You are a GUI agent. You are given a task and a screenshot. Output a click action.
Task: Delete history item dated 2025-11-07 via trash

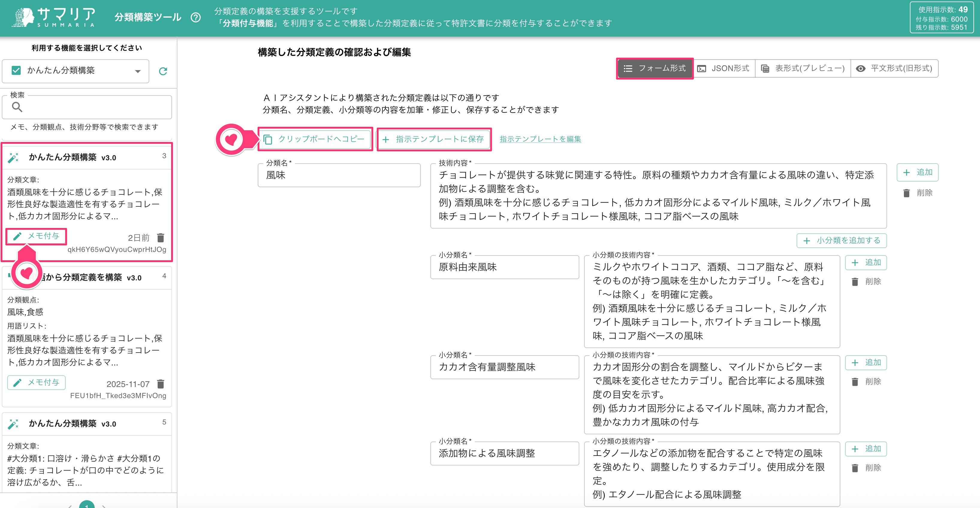point(161,384)
